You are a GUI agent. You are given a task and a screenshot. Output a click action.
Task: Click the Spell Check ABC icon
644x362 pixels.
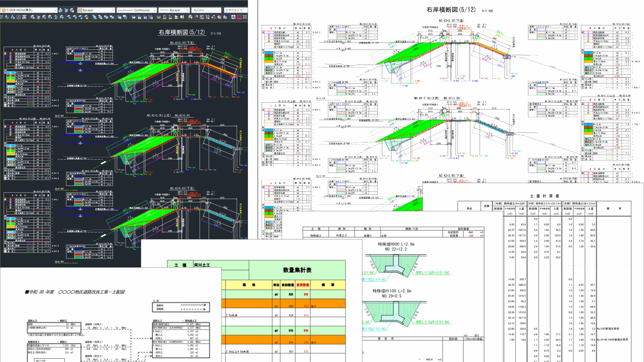[x=1, y=17]
